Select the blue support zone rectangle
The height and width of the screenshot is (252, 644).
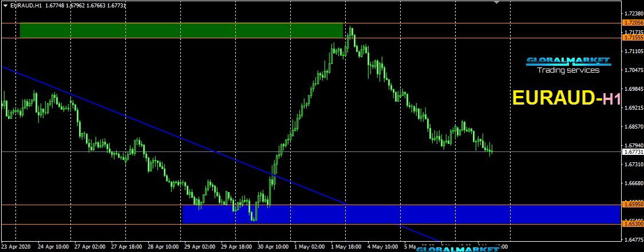pyautogui.click(x=401, y=214)
